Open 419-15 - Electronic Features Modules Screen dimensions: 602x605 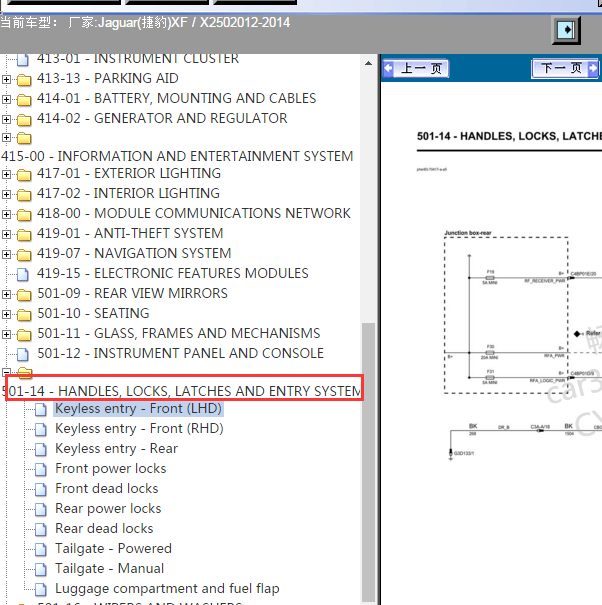tap(172, 273)
